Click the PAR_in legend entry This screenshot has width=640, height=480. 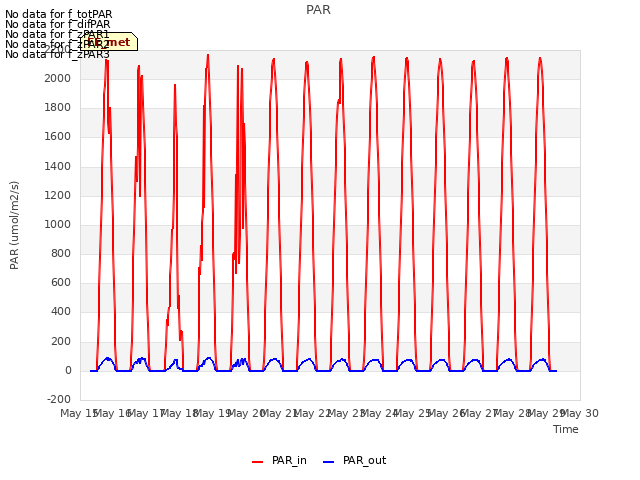point(280,460)
